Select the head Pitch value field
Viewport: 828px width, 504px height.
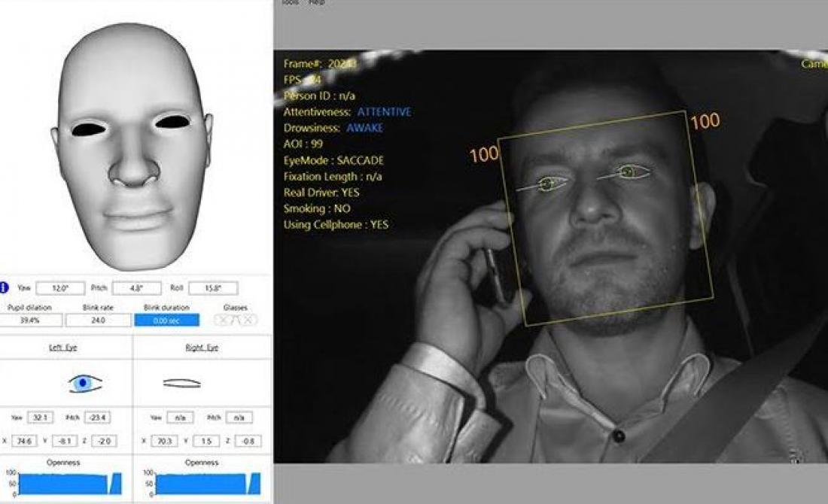click(136, 288)
